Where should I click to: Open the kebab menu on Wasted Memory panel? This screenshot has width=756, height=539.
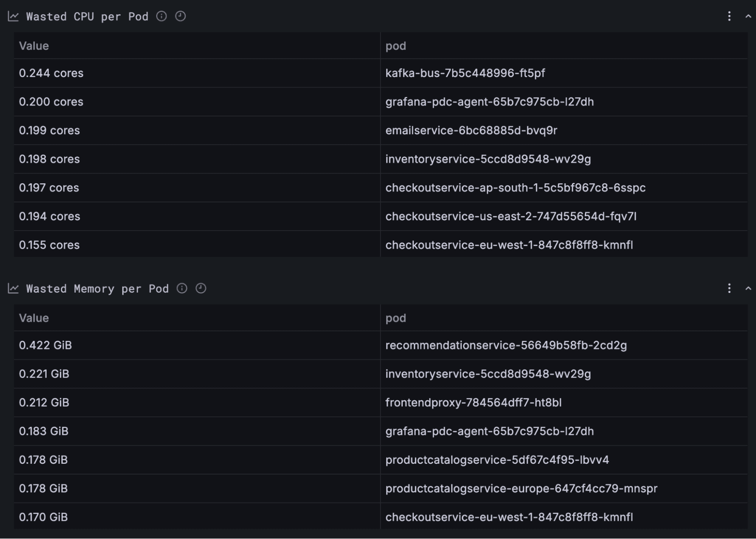click(729, 288)
